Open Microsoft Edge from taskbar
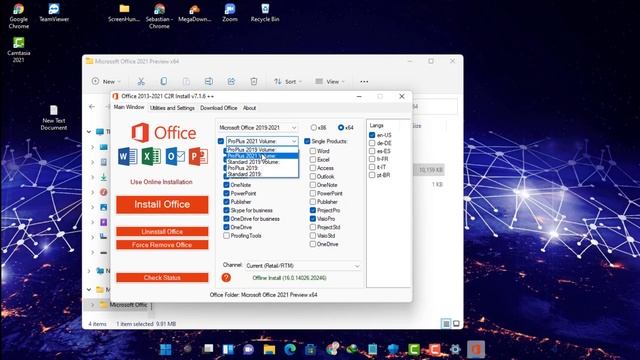The height and width of the screenshot is (360, 640). [290, 349]
